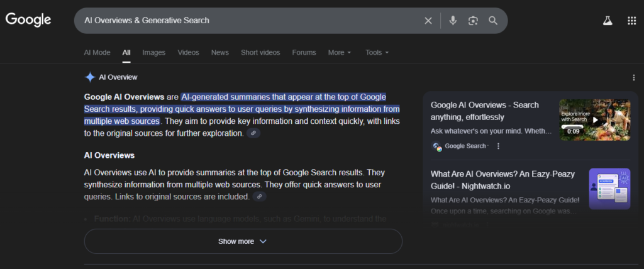Start voice search with microphone icon
This screenshot has width=644, height=269.
[x=453, y=21]
